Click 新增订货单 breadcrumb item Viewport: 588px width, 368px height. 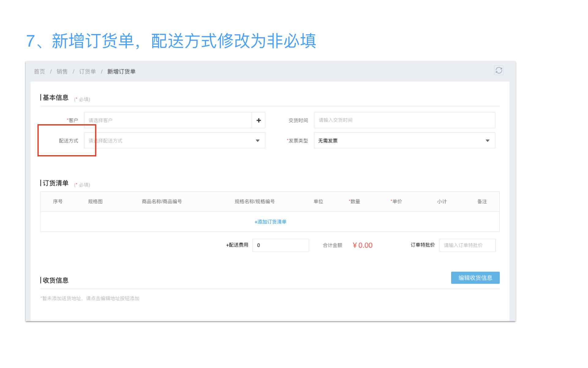pyautogui.click(x=121, y=71)
